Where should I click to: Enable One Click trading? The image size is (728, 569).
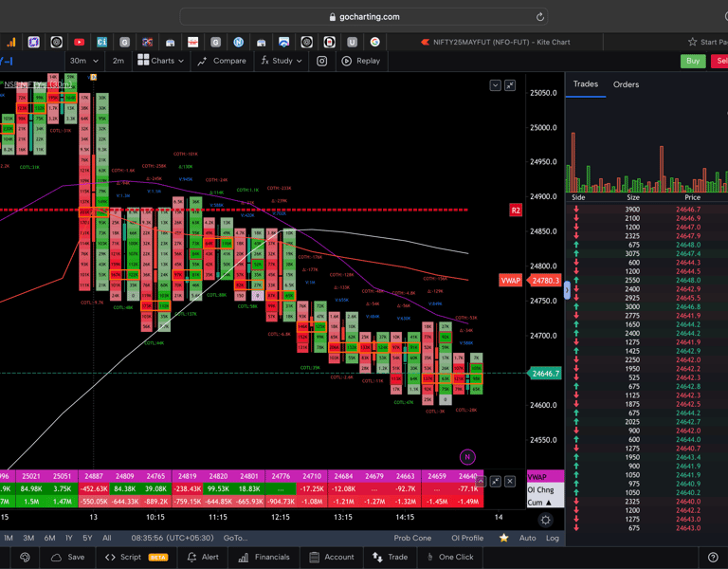pos(450,558)
